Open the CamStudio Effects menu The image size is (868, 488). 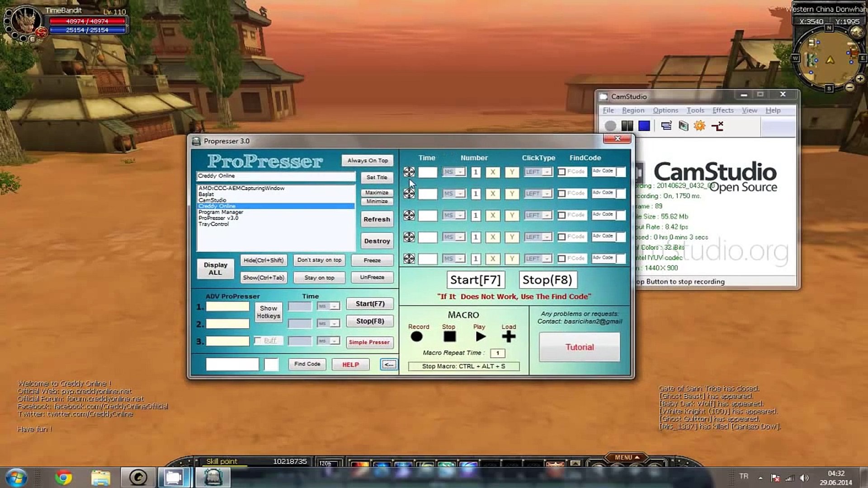pyautogui.click(x=723, y=110)
